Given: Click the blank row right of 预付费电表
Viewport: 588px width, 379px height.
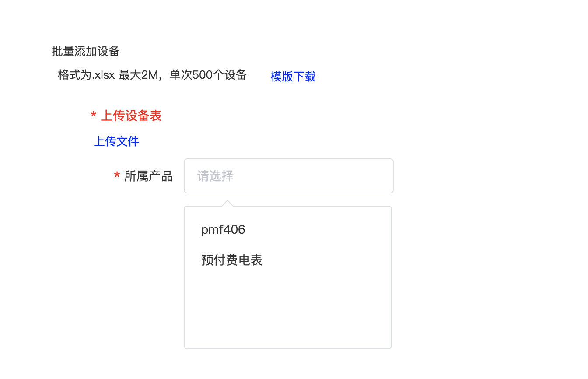Looking at the screenshot, I should [332, 260].
